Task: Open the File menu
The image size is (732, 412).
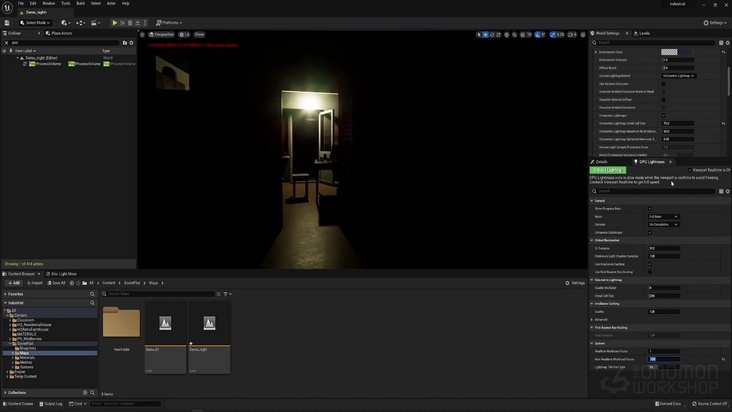Action: pyautogui.click(x=21, y=3)
